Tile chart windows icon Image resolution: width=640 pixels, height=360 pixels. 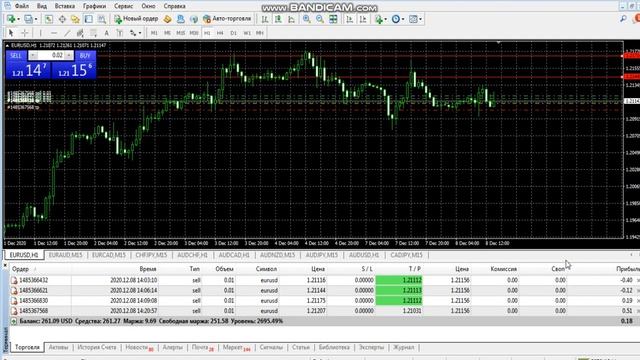coord(333,19)
